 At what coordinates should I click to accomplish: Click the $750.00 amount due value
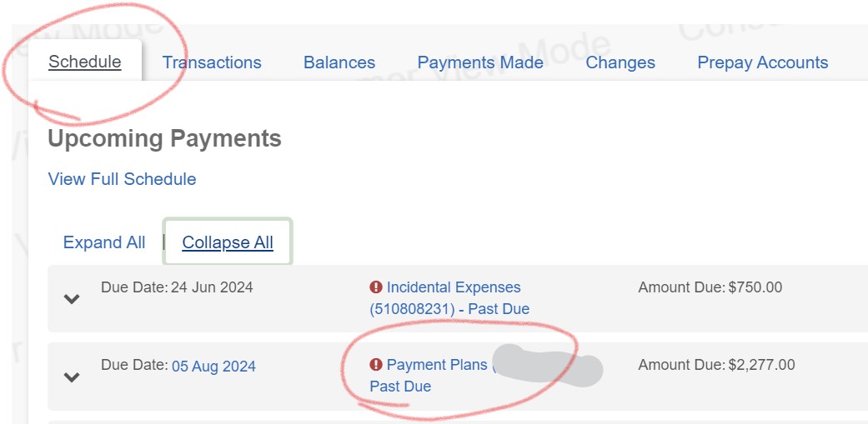(755, 287)
